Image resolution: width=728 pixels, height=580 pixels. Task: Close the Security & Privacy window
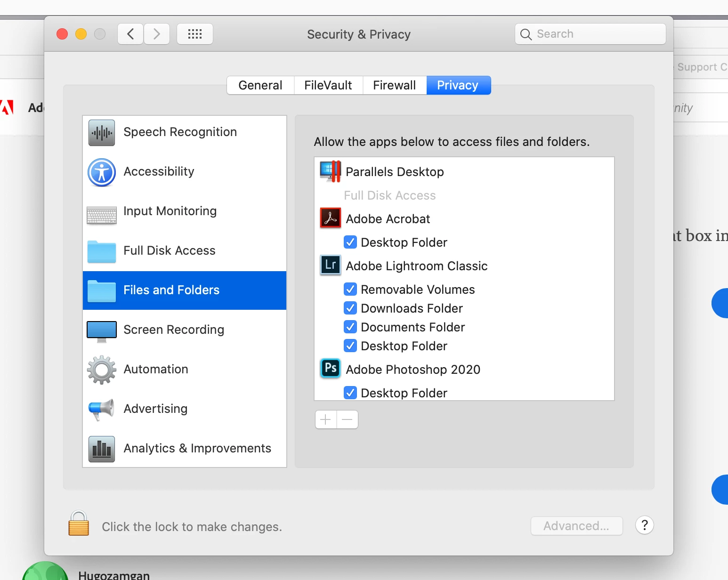coord(62,34)
